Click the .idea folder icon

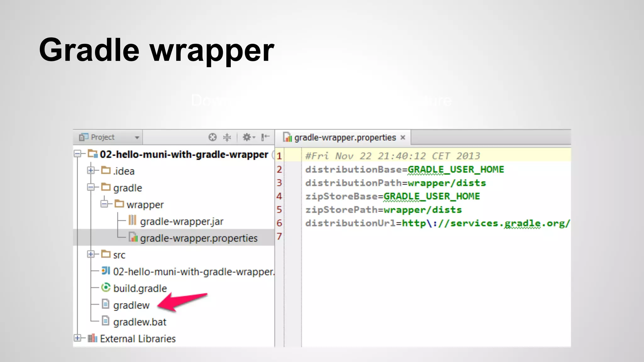(106, 170)
